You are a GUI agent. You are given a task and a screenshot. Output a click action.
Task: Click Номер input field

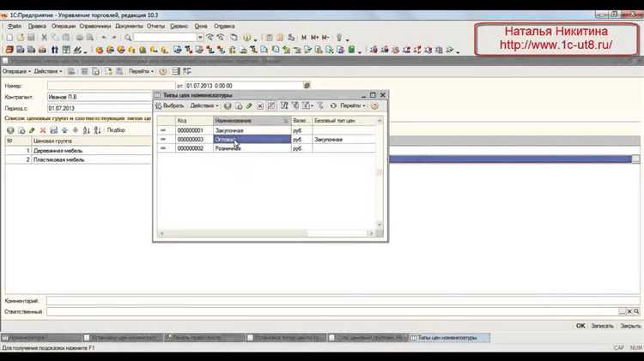click(111, 86)
